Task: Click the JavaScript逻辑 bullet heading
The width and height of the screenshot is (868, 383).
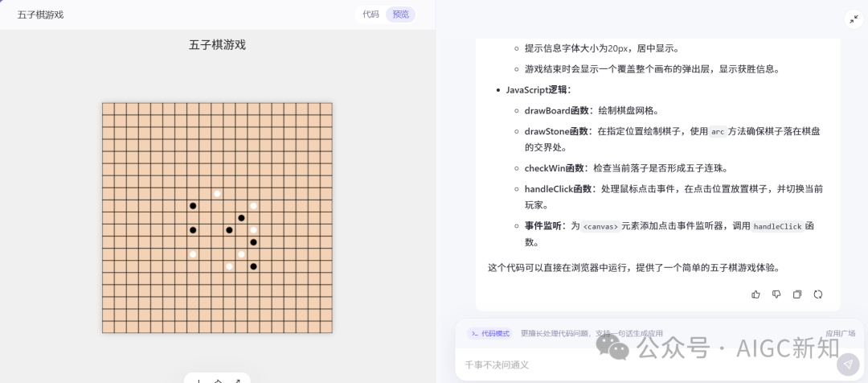Action: coord(538,90)
